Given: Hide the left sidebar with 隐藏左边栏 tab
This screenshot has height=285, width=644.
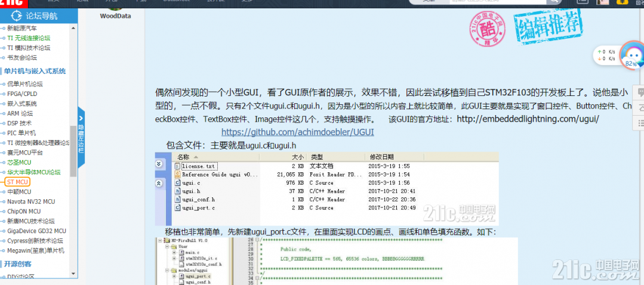Looking at the screenshot, I should [x=81, y=138].
